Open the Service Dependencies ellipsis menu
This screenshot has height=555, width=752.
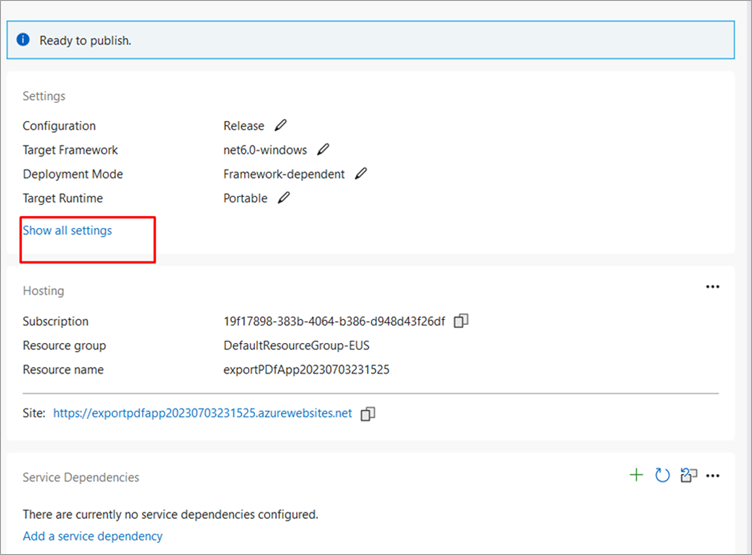point(713,475)
